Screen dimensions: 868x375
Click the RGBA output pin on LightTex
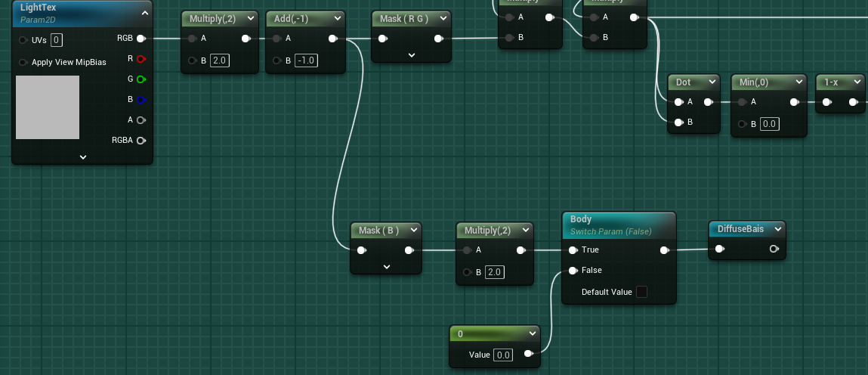[141, 140]
